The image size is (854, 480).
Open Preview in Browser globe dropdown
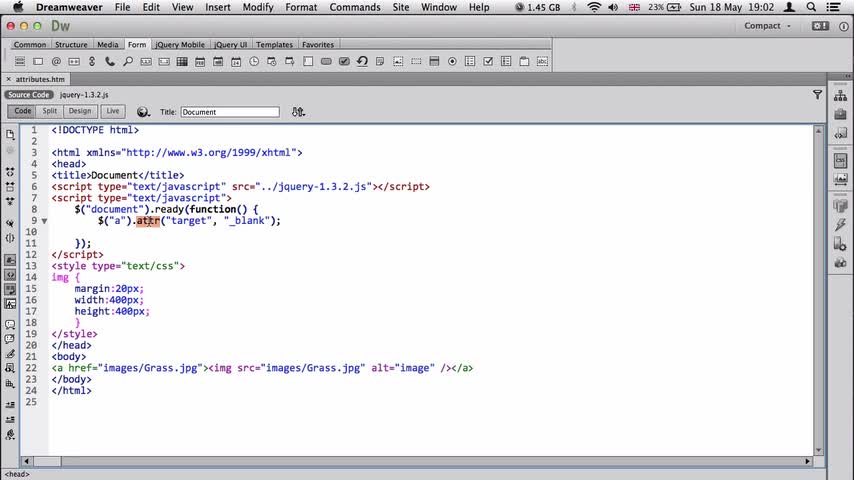coord(143,112)
